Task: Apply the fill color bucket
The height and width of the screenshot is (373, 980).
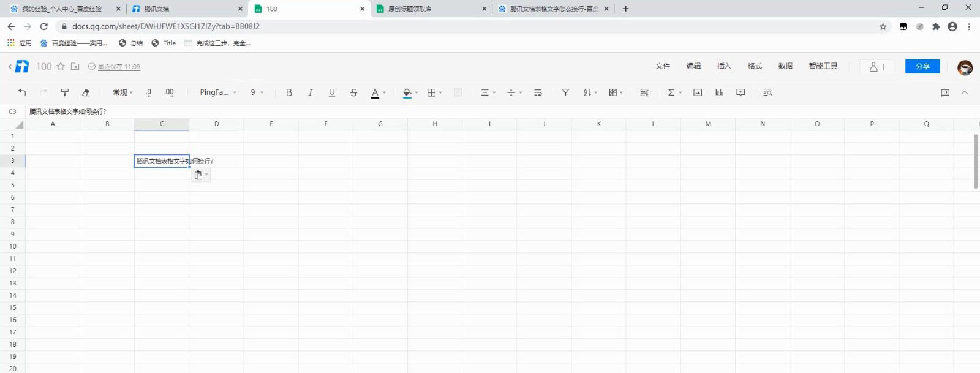Action: click(407, 92)
